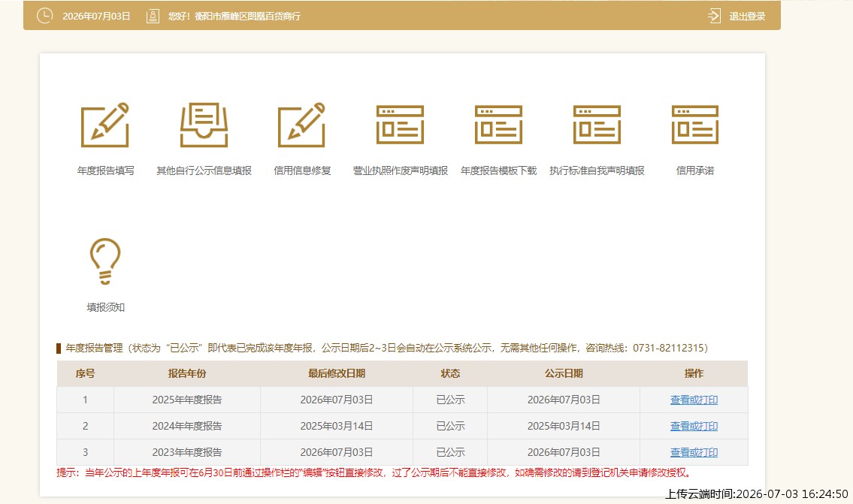This screenshot has width=853, height=504.
Task: Open 查看或打印 for the 2025年年度报告
Action: click(694, 400)
